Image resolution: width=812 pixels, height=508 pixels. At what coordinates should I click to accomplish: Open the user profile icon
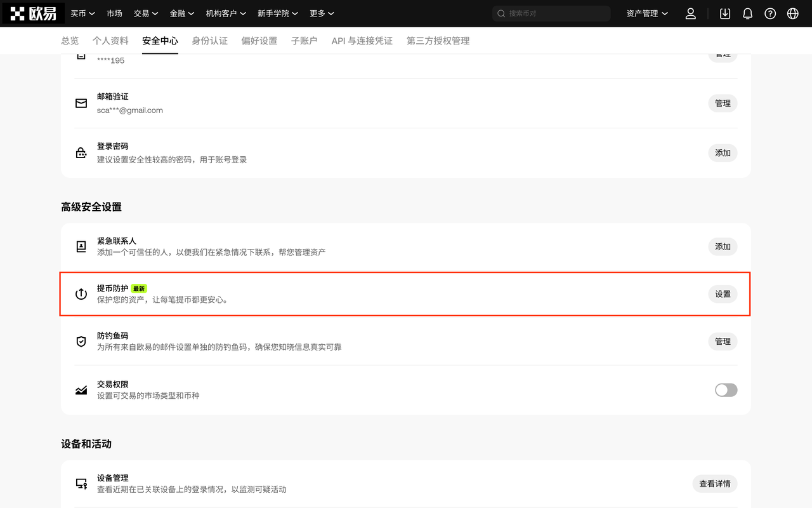691,13
